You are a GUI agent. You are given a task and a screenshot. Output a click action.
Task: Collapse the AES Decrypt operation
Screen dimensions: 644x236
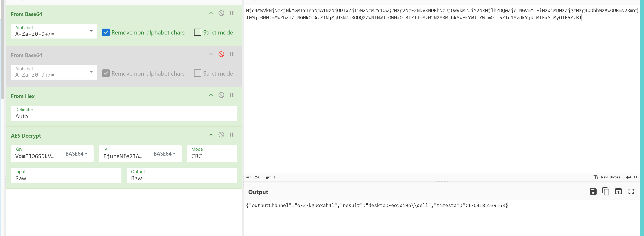(211, 135)
